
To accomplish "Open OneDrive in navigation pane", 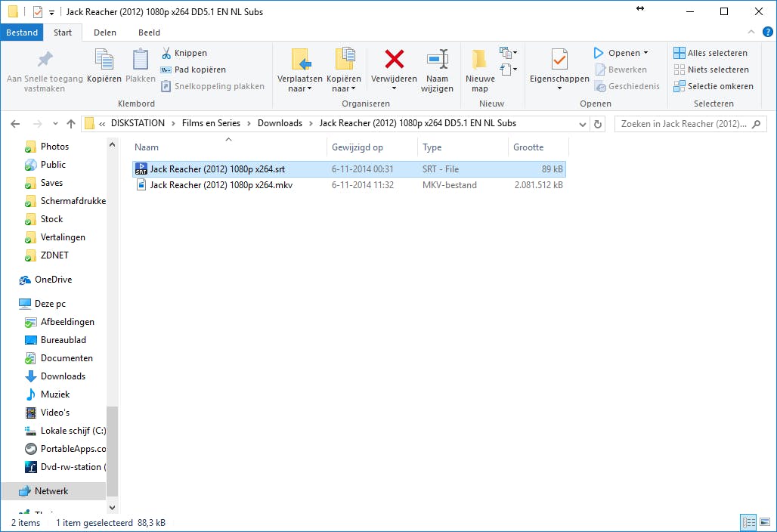I will [53, 280].
